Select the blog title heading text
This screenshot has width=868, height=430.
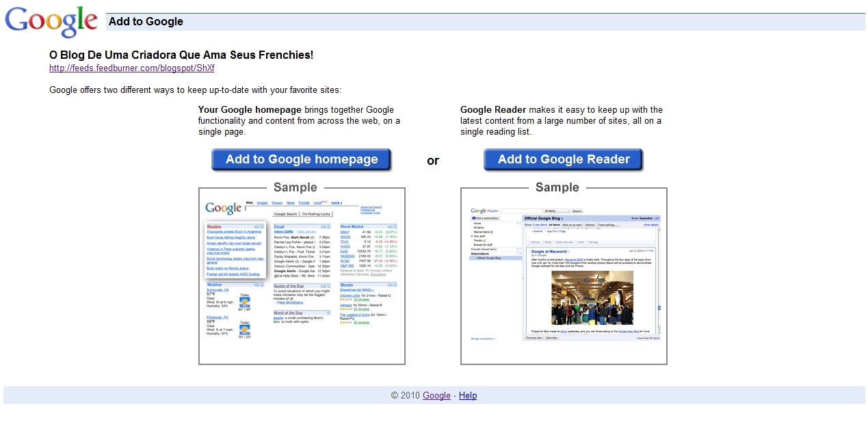tap(181, 55)
